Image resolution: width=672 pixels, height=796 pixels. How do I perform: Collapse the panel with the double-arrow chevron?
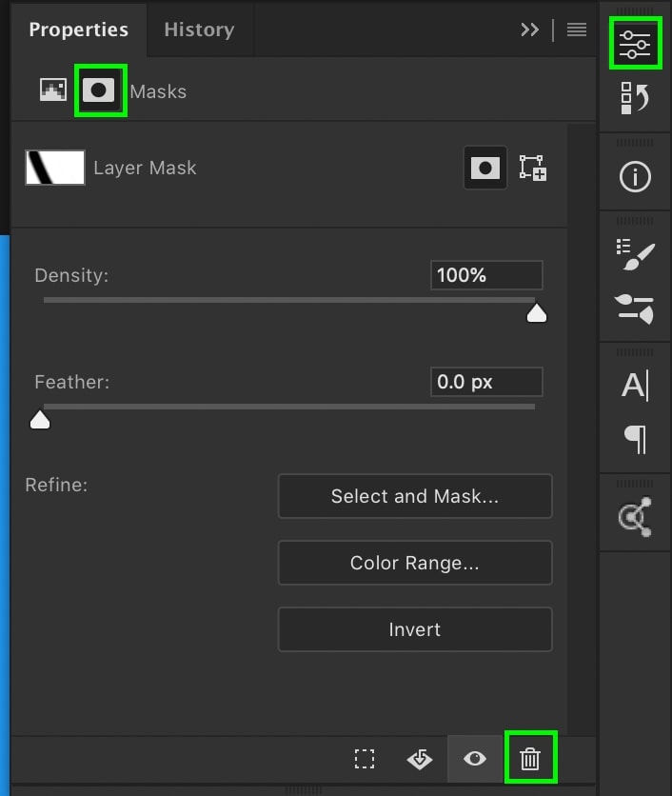529,30
